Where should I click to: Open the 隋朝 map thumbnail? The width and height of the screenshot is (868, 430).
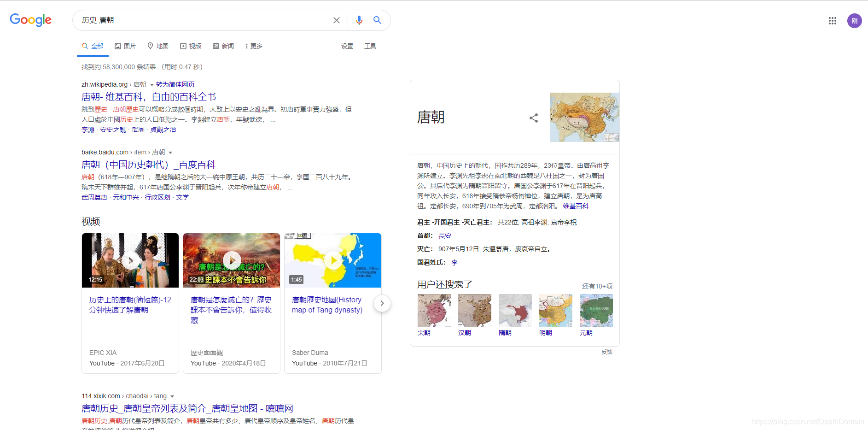pyautogui.click(x=515, y=311)
